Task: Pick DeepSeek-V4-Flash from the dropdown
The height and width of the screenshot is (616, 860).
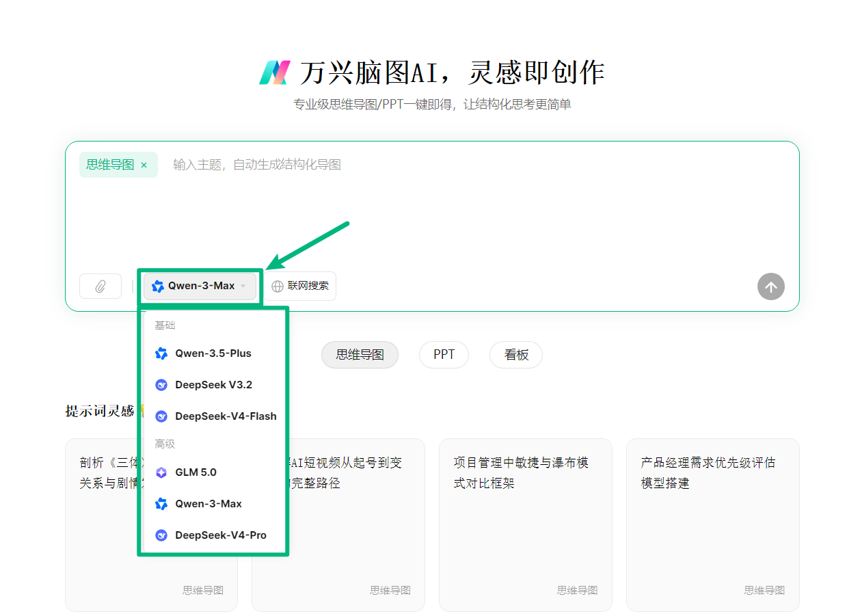Action: click(214, 416)
